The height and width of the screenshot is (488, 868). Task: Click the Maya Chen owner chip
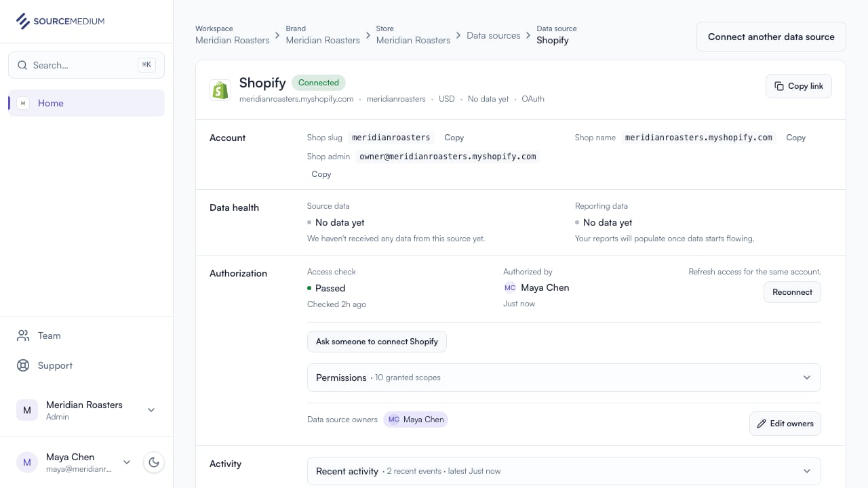(x=416, y=420)
